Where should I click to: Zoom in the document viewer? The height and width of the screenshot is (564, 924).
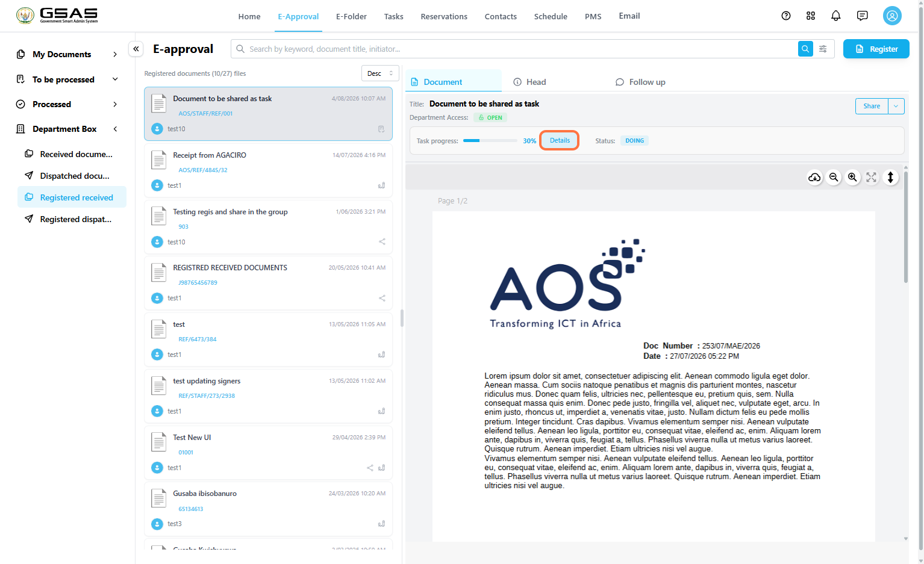click(852, 178)
